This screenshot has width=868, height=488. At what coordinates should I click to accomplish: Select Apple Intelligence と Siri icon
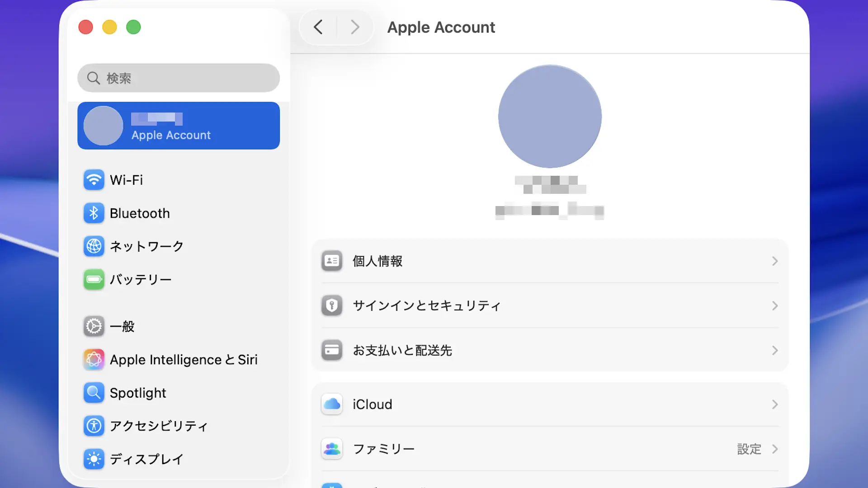pyautogui.click(x=94, y=360)
